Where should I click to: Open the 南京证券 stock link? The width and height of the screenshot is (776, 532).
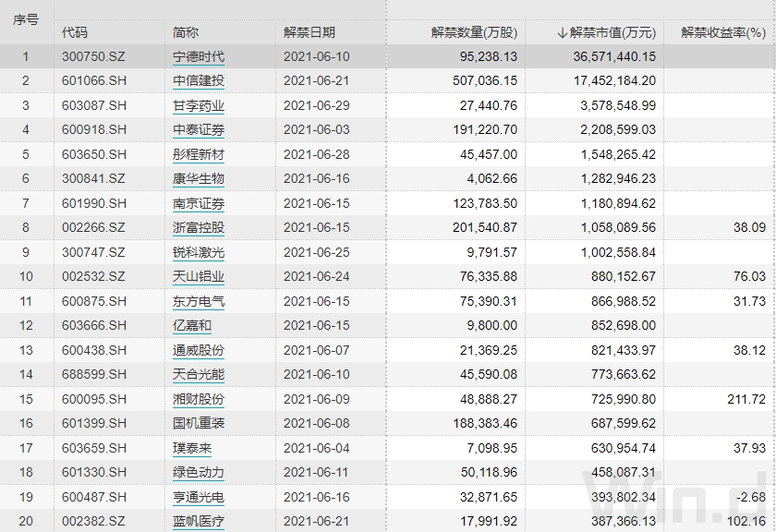[199, 203]
